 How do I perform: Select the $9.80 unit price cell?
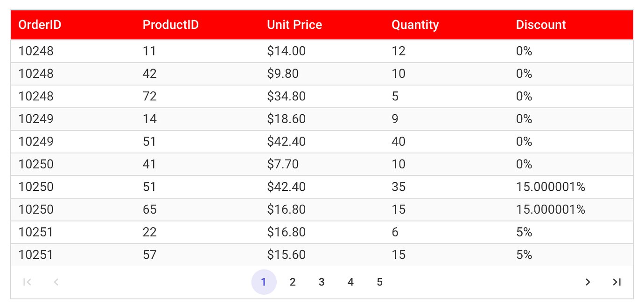[283, 74]
